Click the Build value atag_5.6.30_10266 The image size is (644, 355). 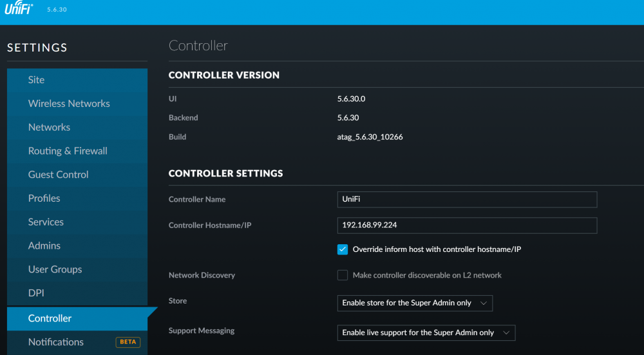point(370,137)
